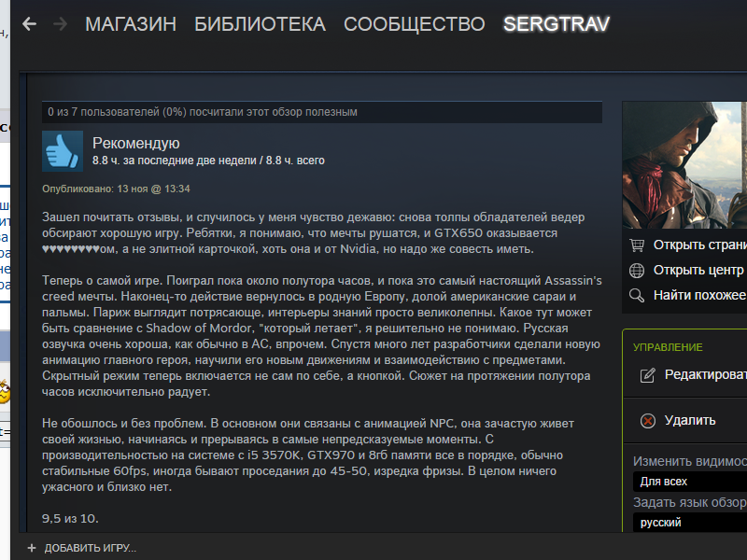Expand the 'Для всех' visibility dropdown
The width and height of the screenshot is (747, 560).
(x=690, y=482)
